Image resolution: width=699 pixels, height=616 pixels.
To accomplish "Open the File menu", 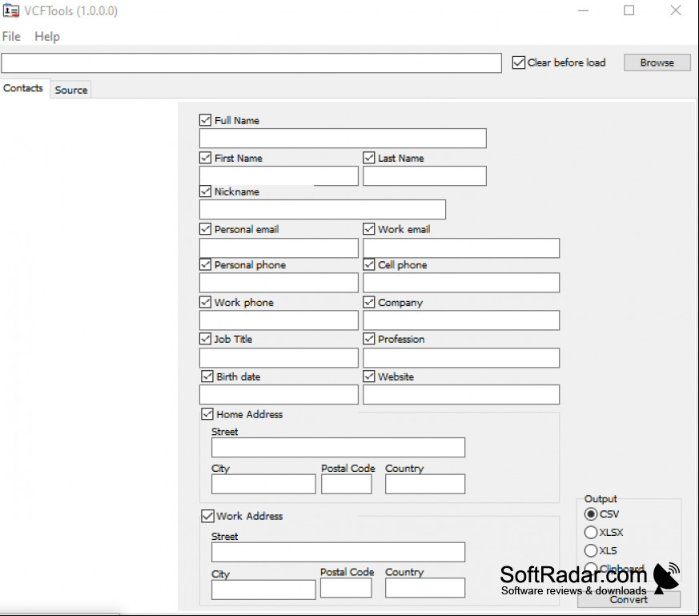I will click(x=11, y=37).
